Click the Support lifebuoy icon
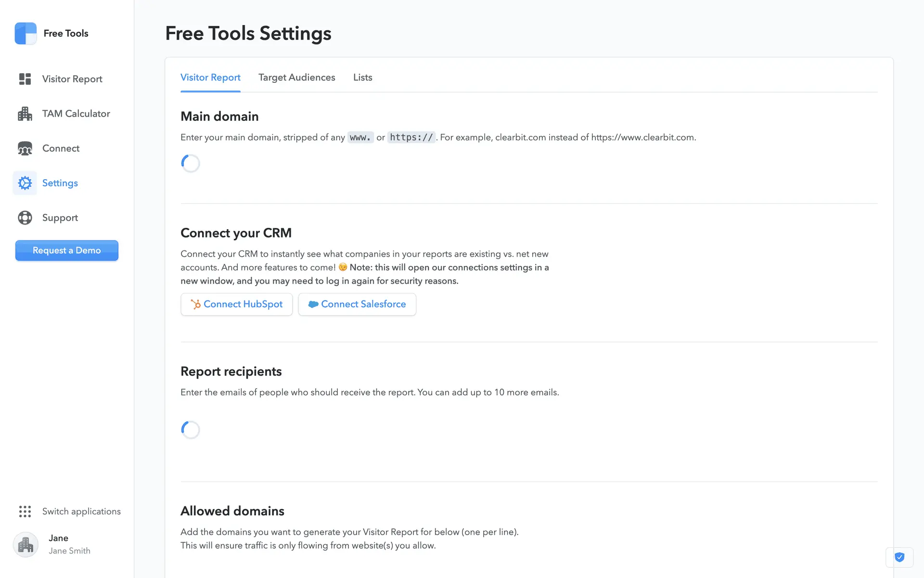 click(x=25, y=218)
